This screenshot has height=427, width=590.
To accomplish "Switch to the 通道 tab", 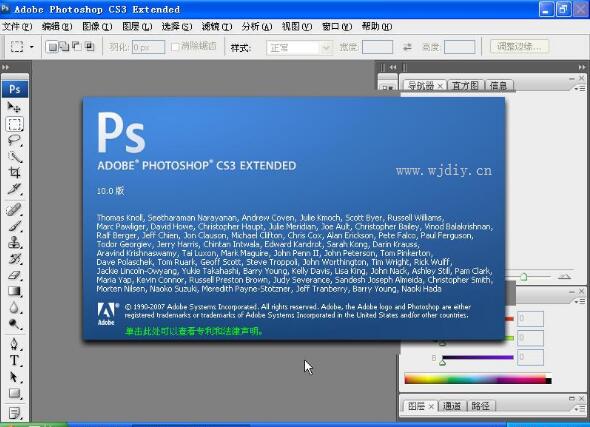I will tap(452, 406).
